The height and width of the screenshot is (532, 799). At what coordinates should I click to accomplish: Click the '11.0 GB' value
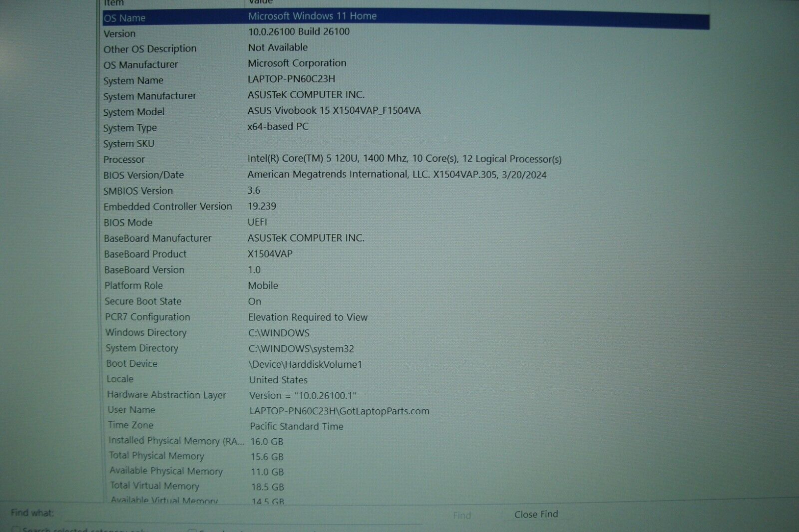[x=267, y=472]
